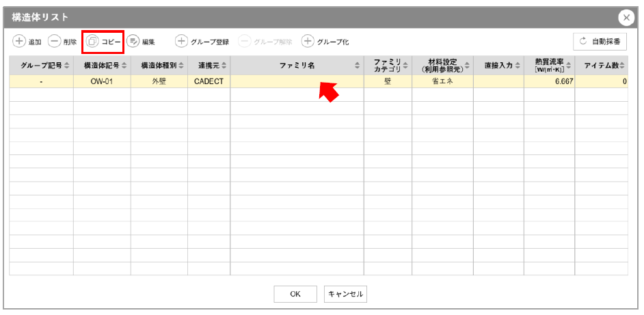644x315 pixels.
Task: Select the 省エネ material setting cell
Action: tap(442, 81)
